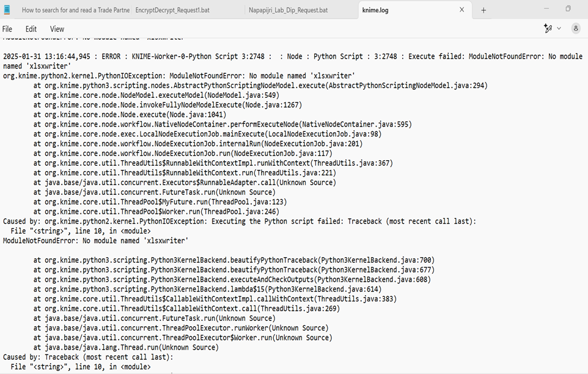The height and width of the screenshot is (374, 588).
Task: Click the Node.execute(Node.java:1041) line
Action: point(130,115)
